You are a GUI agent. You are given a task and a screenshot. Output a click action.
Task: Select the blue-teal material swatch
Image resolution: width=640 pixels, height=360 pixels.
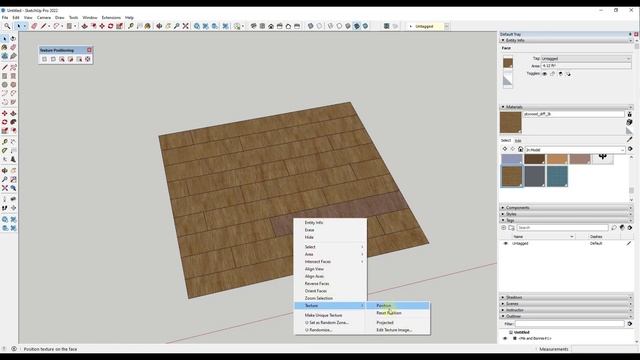coord(557,176)
